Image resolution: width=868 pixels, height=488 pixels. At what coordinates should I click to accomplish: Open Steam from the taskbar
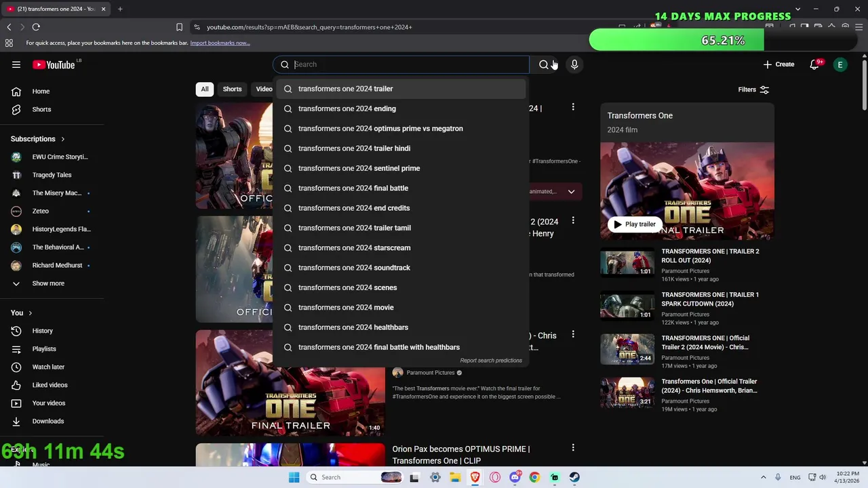coord(574,477)
